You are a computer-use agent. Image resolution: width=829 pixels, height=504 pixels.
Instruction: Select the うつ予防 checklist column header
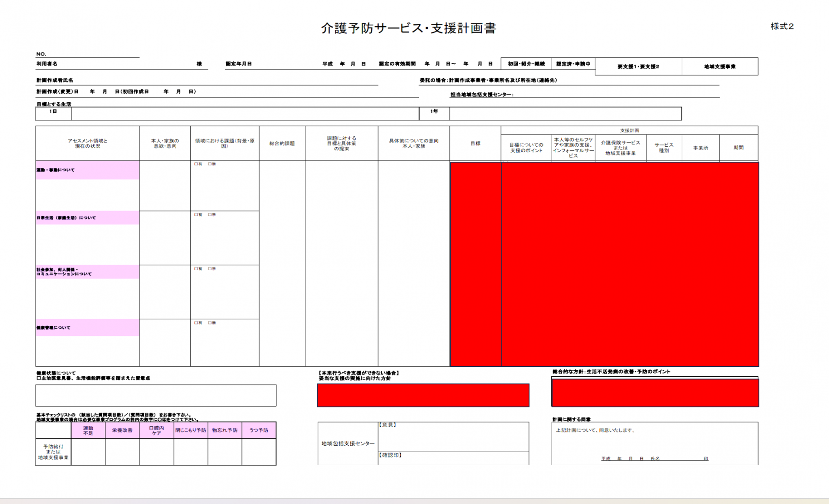click(x=259, y=430)
